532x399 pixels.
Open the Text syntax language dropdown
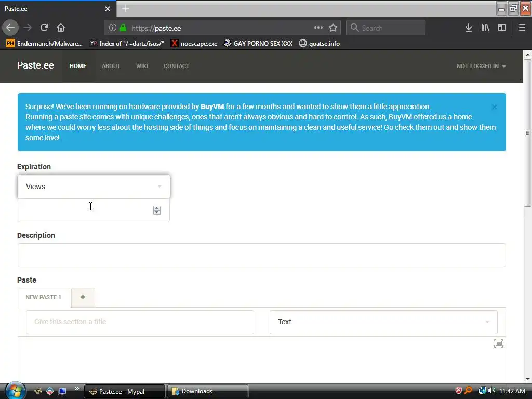tap(383, 322)
